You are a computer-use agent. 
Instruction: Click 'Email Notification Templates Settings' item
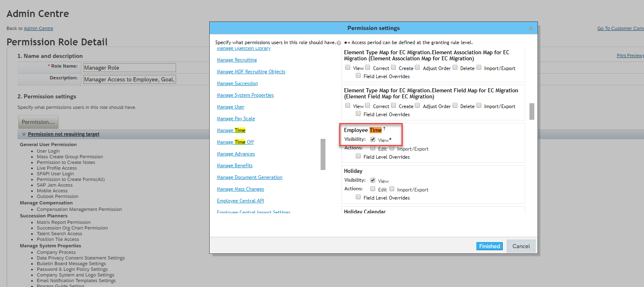pos(76,281)
